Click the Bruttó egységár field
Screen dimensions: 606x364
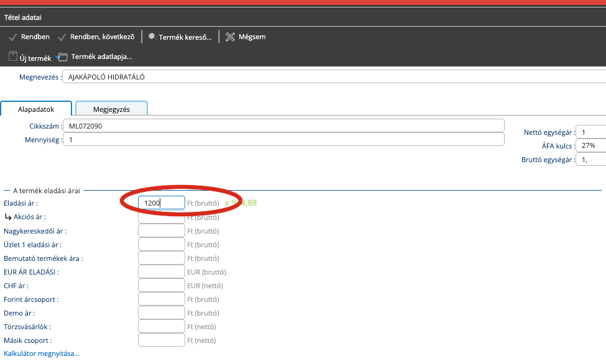[590, 160]
